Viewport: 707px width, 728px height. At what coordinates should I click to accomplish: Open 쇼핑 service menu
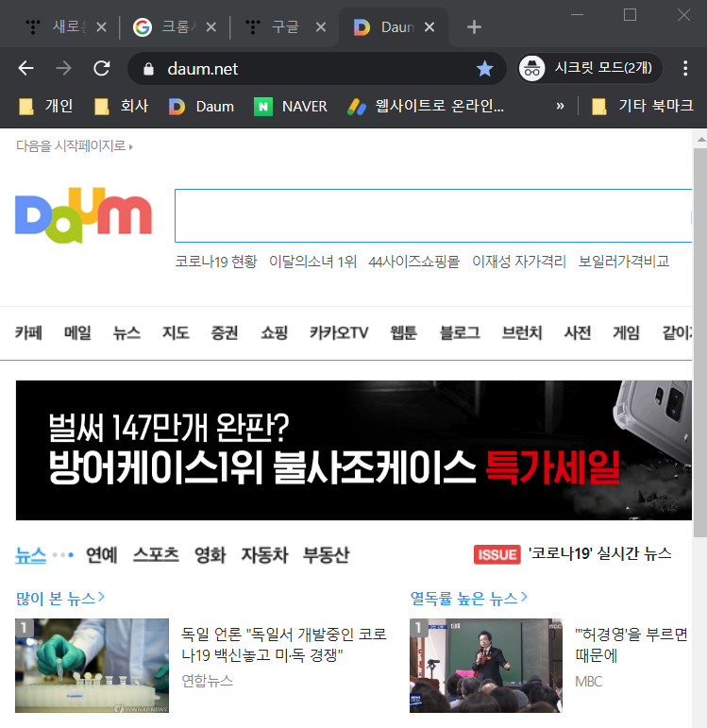pos(274,332)
